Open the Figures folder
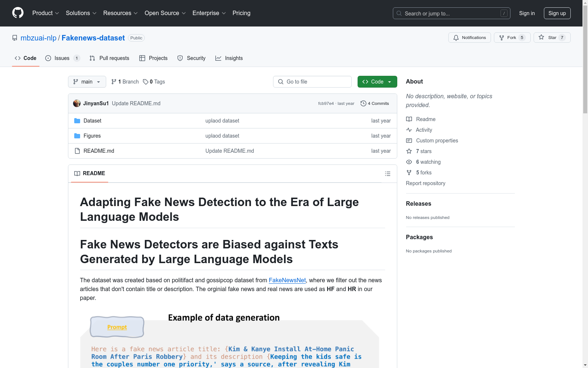Viewport: 588px width, 368px height. point(92,136)
